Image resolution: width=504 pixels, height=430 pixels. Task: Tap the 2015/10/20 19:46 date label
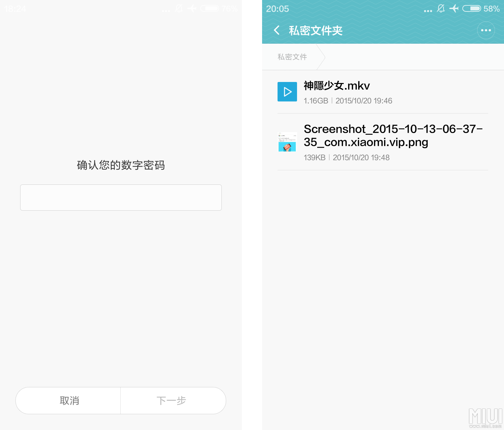364,101
